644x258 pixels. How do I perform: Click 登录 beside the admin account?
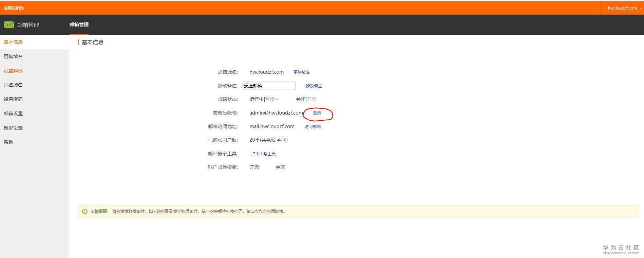317,113
